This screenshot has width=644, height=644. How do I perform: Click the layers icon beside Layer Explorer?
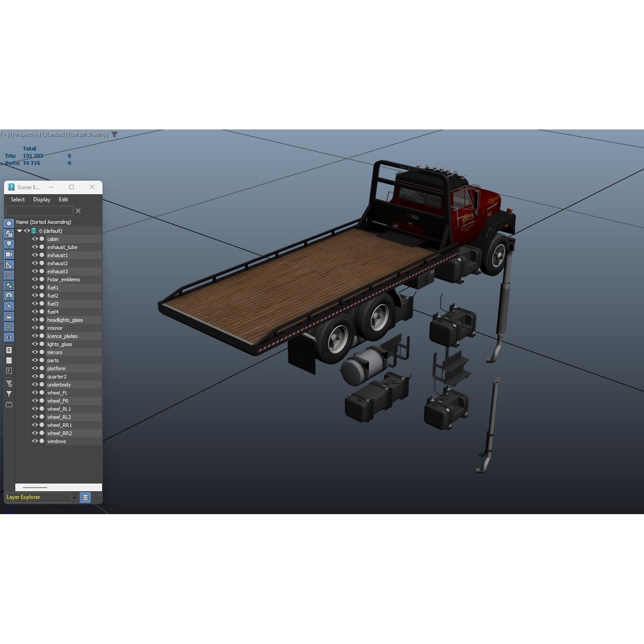pyautogui.click(x=85, y=497)
